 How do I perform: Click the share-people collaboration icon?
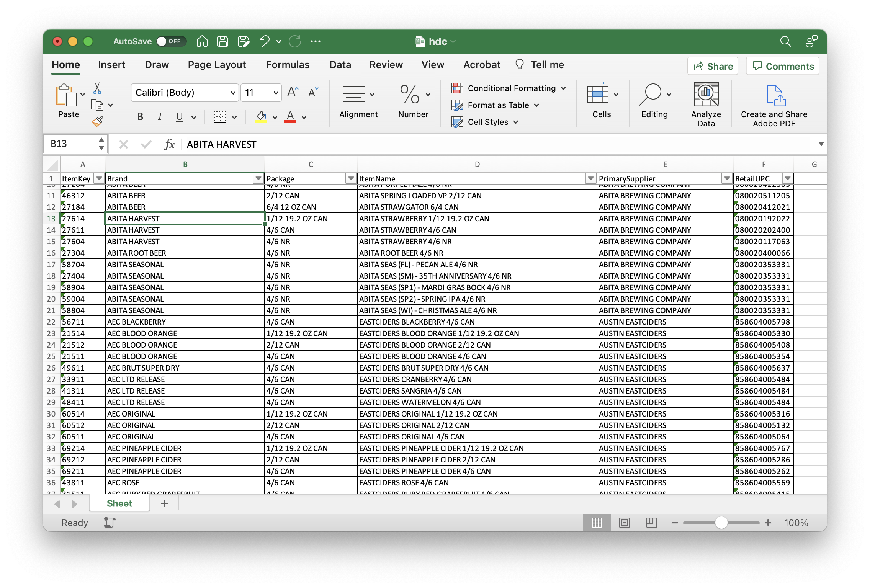click(x=811, y=41)
